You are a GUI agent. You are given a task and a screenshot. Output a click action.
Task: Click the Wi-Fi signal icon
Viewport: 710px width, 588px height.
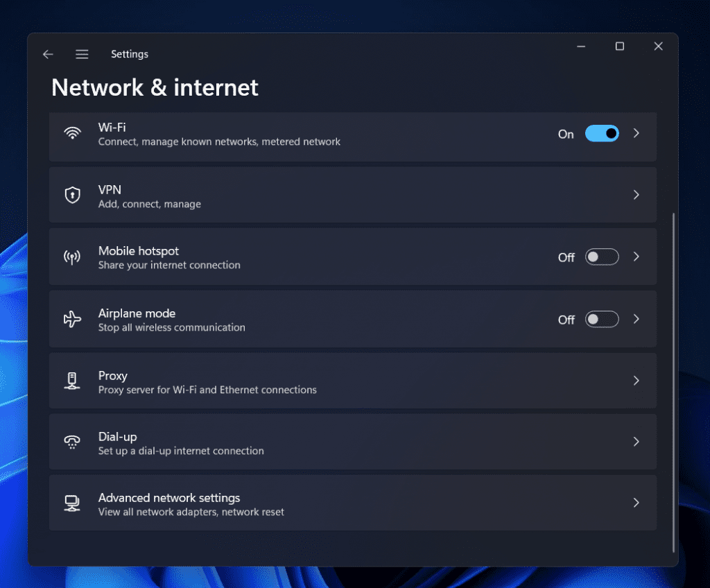(x=72, y=133)
